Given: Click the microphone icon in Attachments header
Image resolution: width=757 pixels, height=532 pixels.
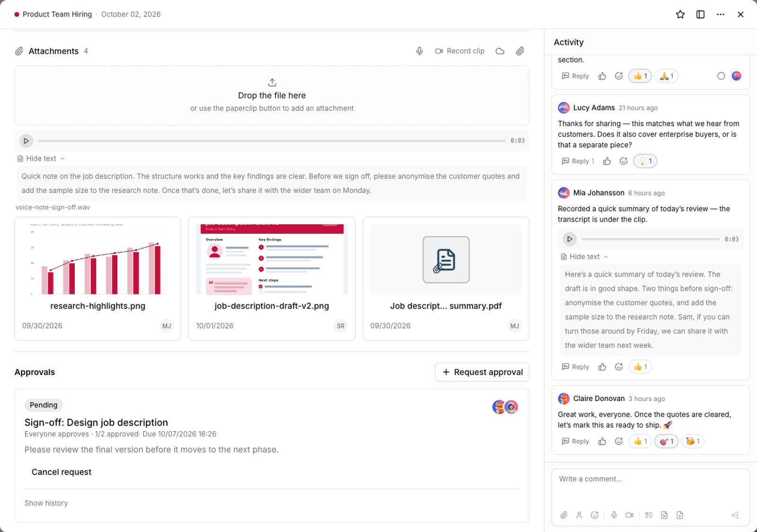Looking at the screenshot, I should point(420,51).
